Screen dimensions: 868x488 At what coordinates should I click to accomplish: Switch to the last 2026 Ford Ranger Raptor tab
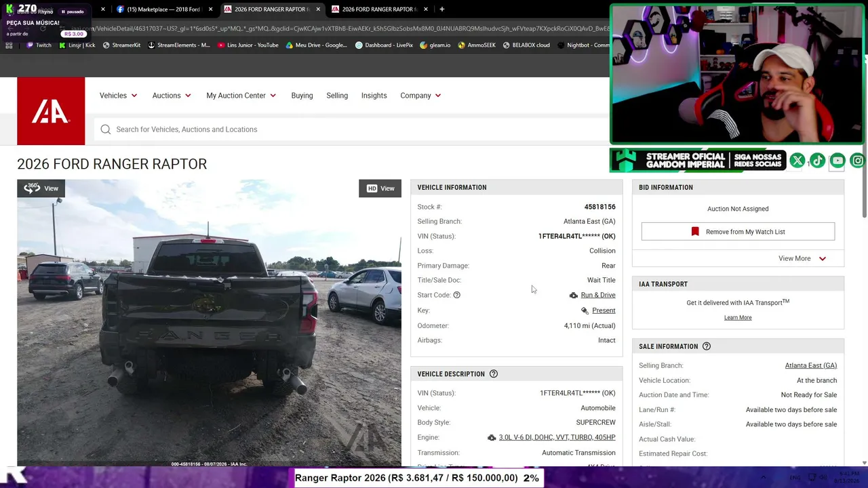coord(378,9)
